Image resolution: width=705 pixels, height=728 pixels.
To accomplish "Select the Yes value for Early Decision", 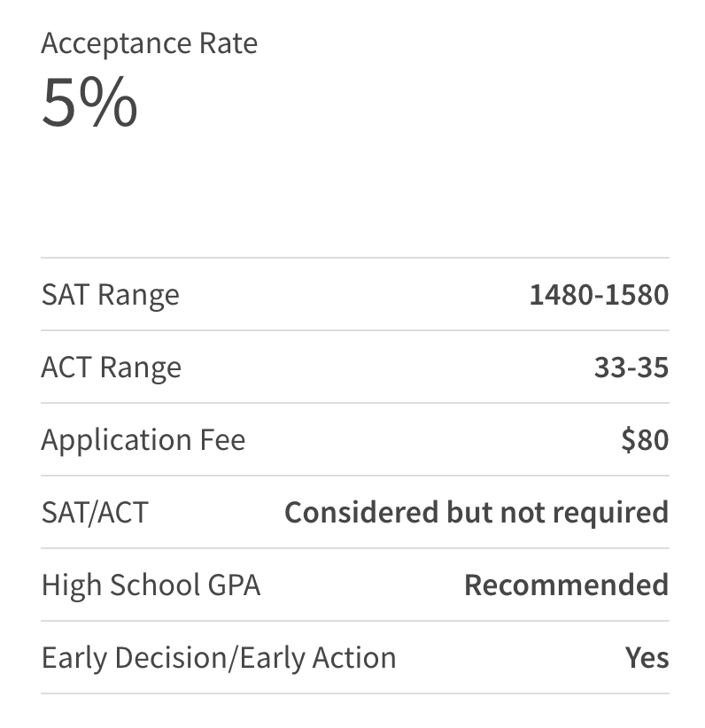I will 647,657.
